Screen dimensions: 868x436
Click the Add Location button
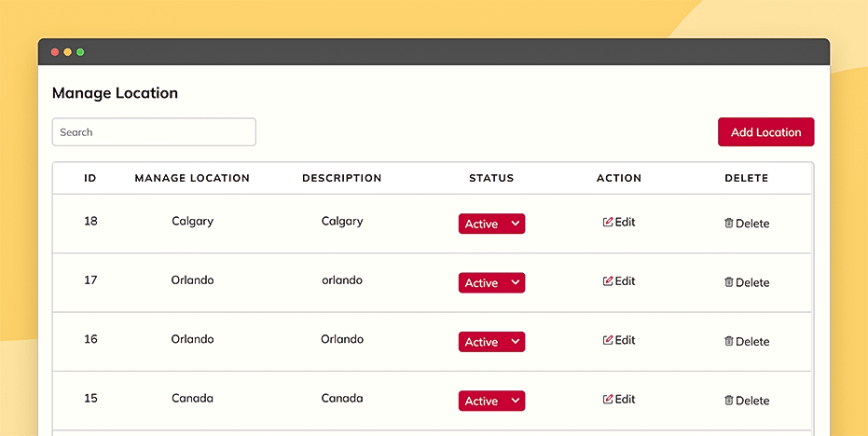765,131
